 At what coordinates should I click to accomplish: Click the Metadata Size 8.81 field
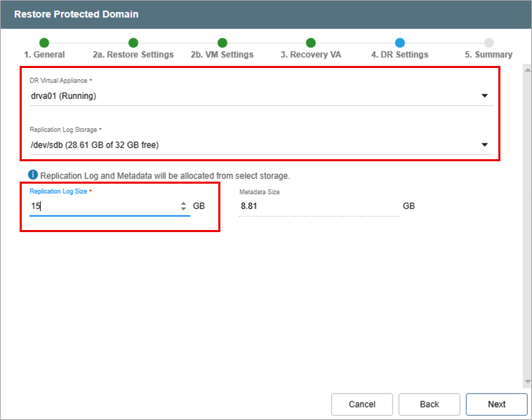[x=319, y=206]
